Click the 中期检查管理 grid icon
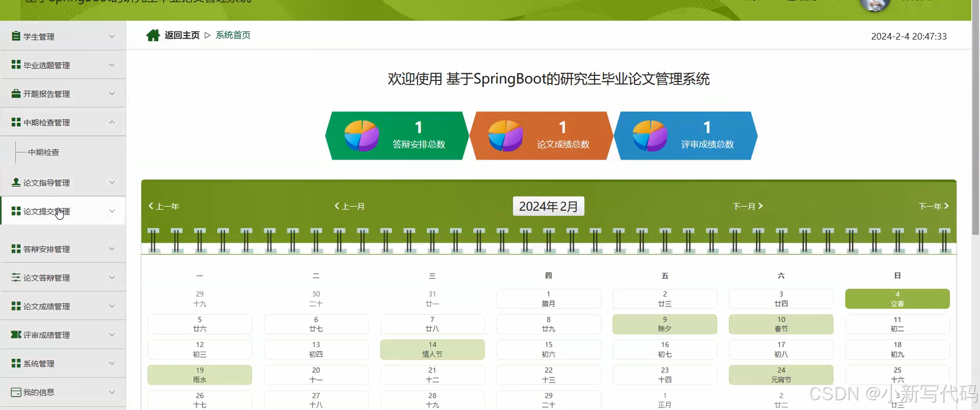The width and height of the screenshot is (980, 410). [16, 122]
